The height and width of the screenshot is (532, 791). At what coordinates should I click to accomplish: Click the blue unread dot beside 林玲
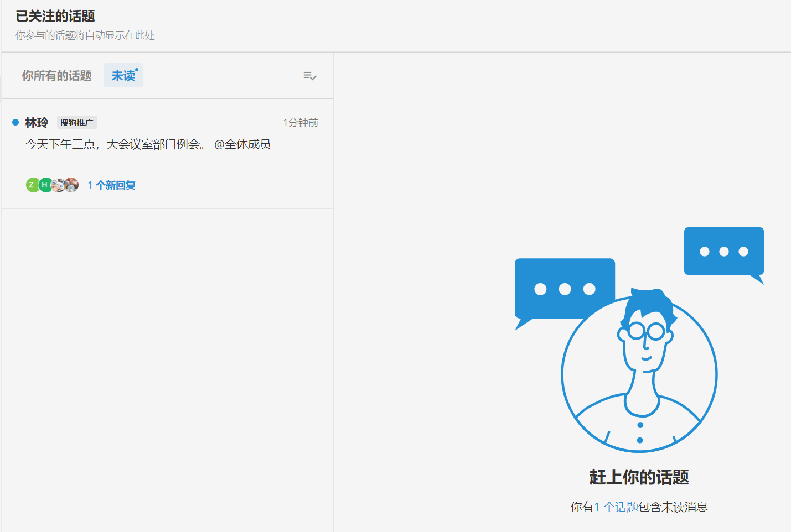point(15,122)
